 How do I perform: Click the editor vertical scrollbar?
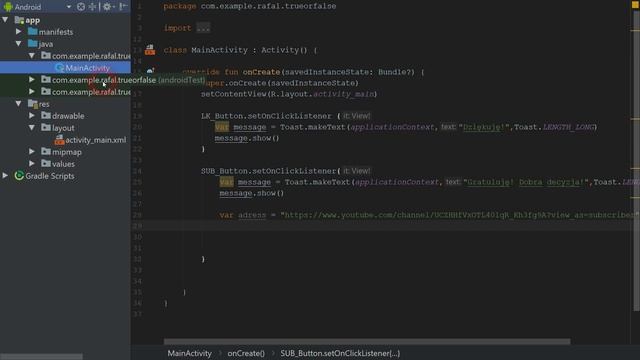click(x=636, y=161)
